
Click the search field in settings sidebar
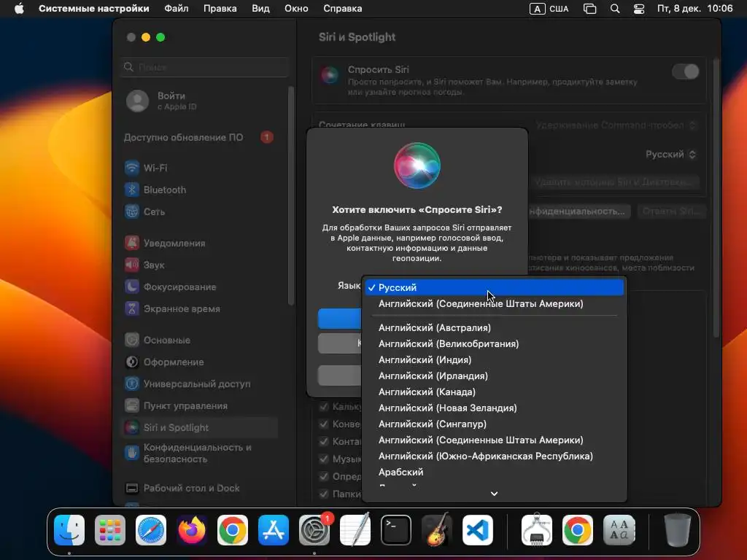(x=205, y=67)
